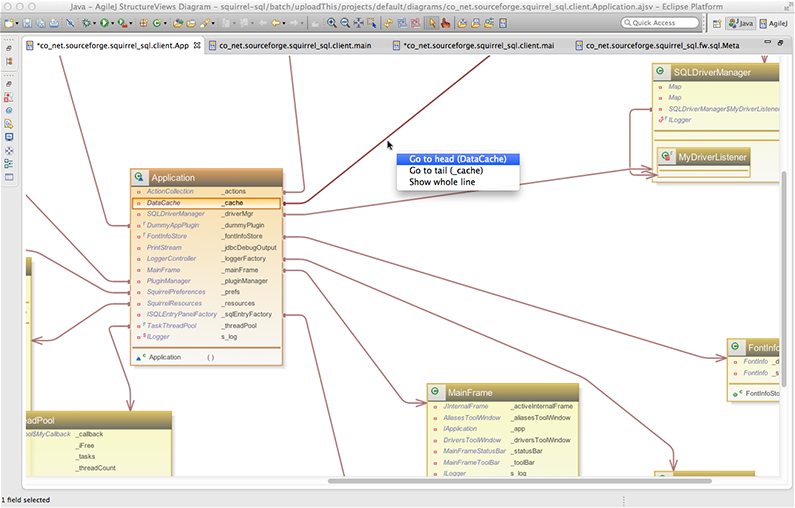Click the green Run toolbar icon
Viewport: 795px width, 508px height.
tap(104, 23)
